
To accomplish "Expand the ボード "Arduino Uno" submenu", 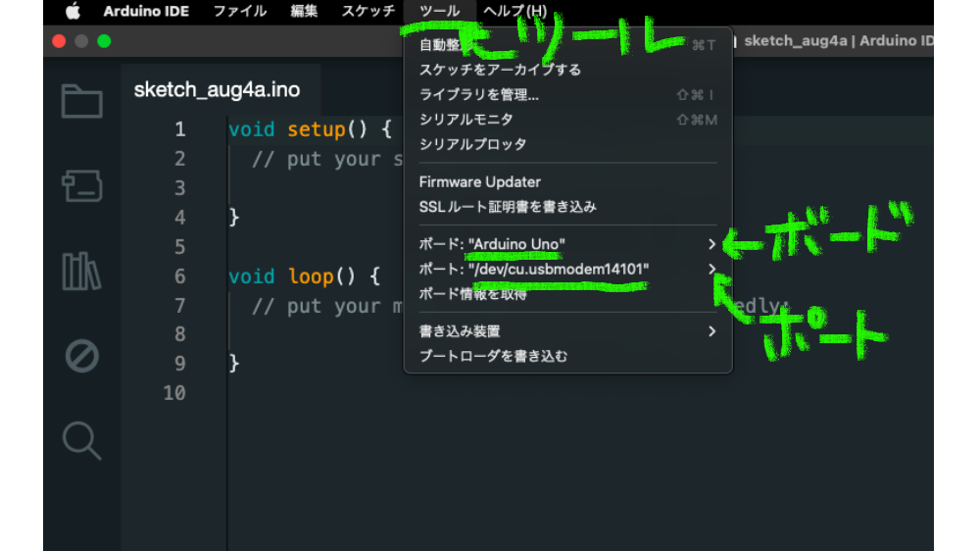I will (x=567, y=244).
